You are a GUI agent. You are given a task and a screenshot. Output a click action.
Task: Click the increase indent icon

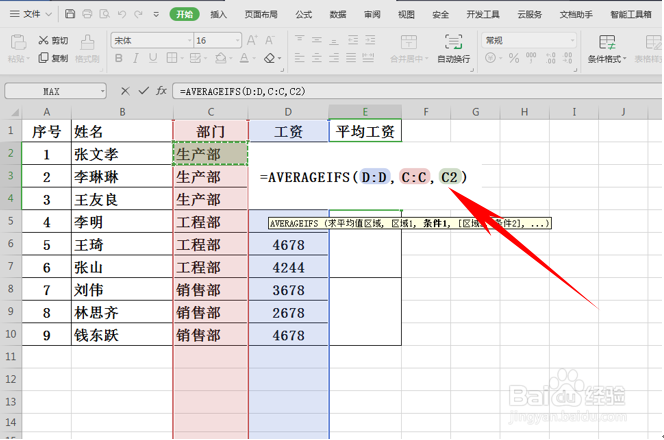[x=370, y=40]
